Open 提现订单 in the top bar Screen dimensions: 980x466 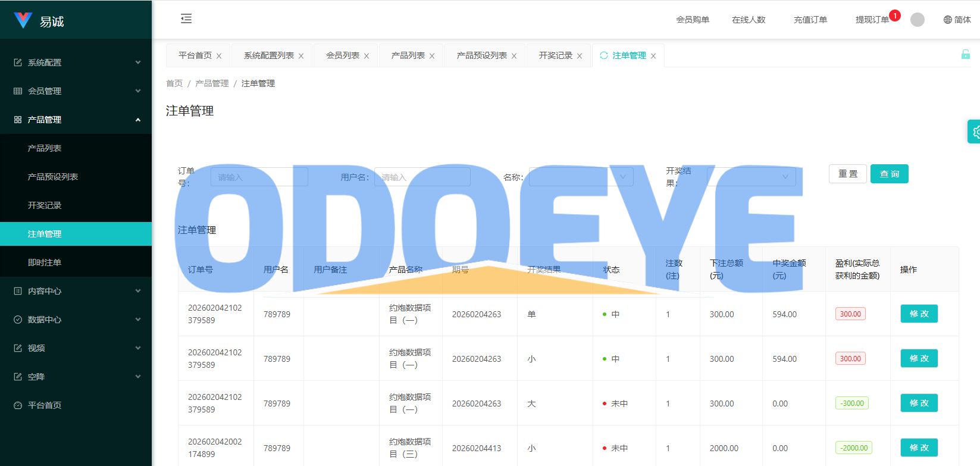tap(872, 20)
